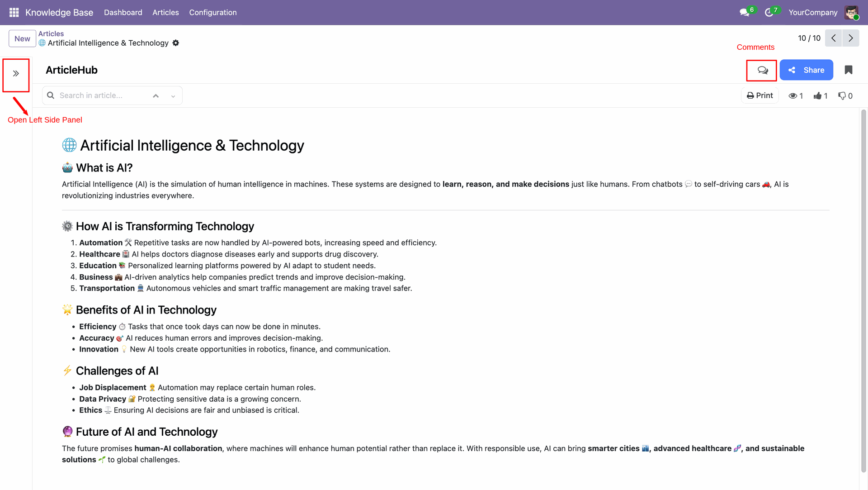Open the Dashboard menu

[x=123, y=12]
